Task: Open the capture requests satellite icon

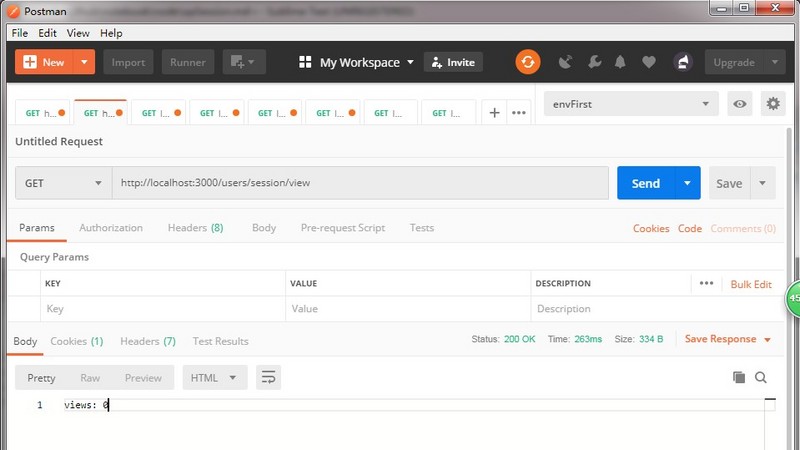Action: (x=565, y=62)
